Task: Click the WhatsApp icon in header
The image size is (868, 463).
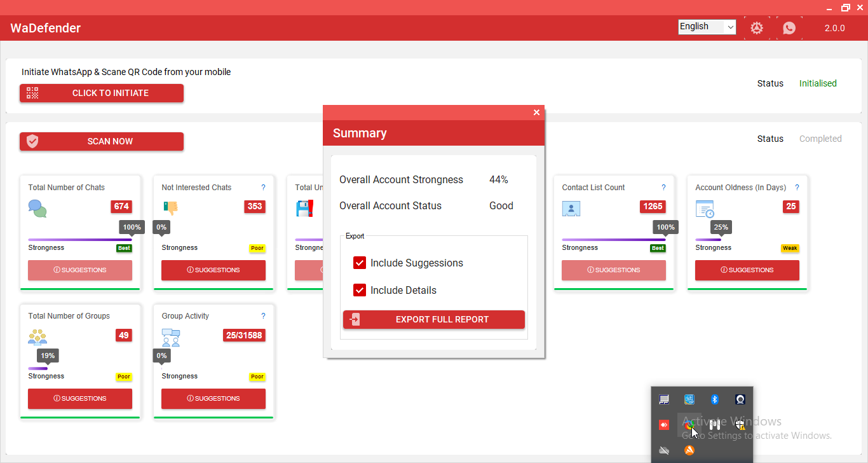Action: click(x=789, y=28)
